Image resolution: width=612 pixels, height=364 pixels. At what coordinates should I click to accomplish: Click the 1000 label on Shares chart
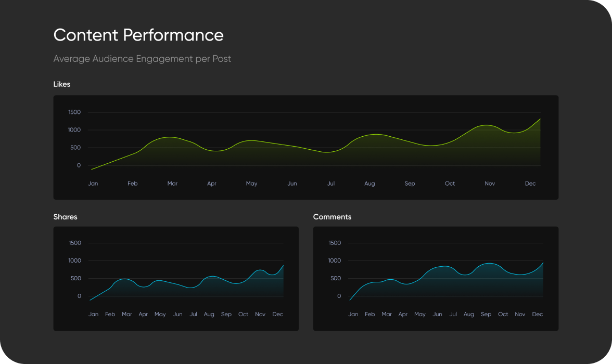pos(75,261)
